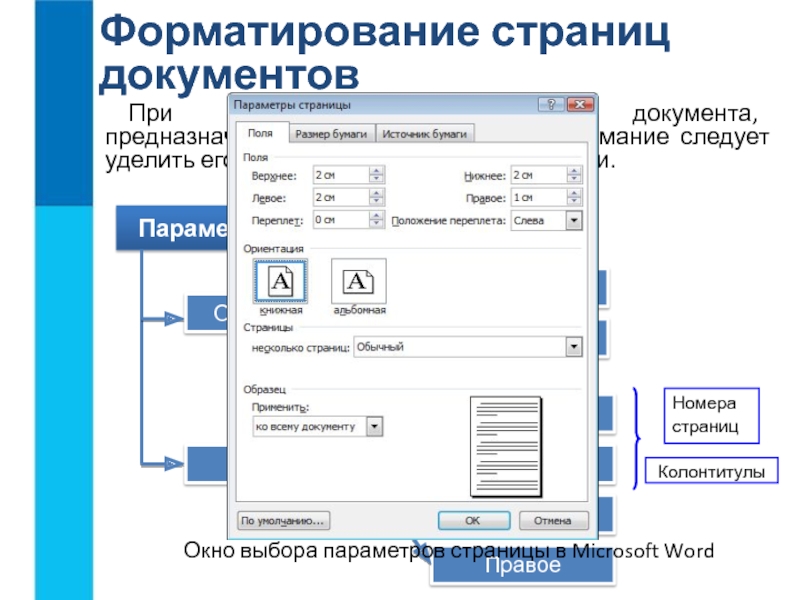Click the Ориентация section label
800x600 pixels.
[273, 248]
